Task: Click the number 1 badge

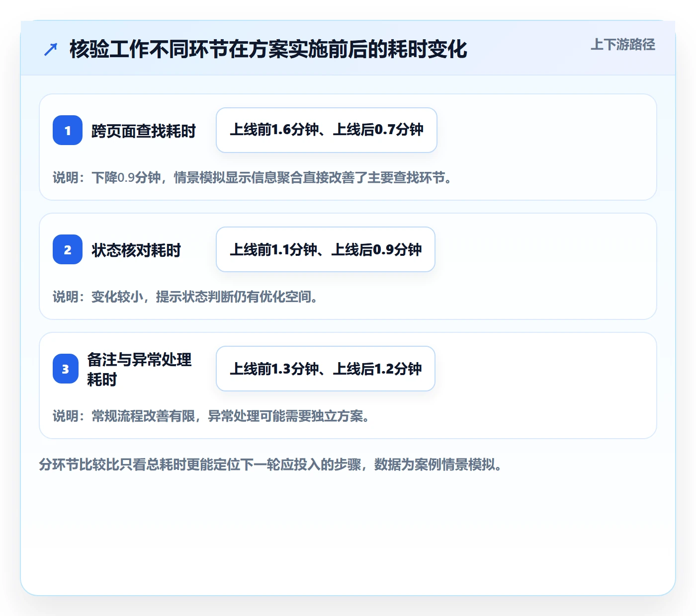Action: [x=68, y=130]
